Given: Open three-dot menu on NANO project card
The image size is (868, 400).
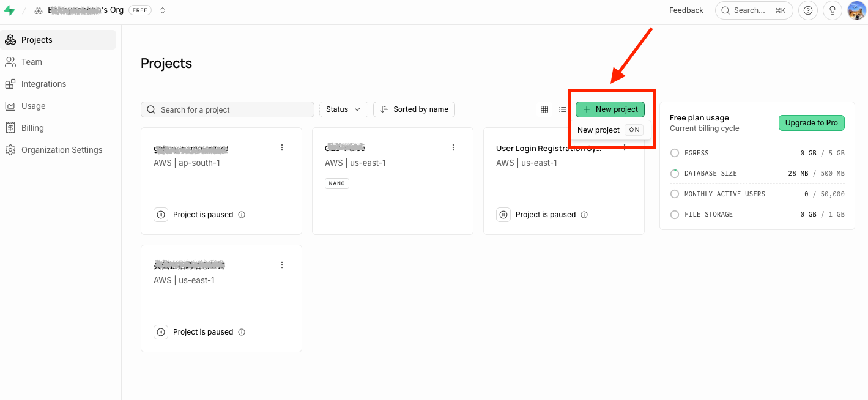Looking at the screenshot, I should (453, 147).
